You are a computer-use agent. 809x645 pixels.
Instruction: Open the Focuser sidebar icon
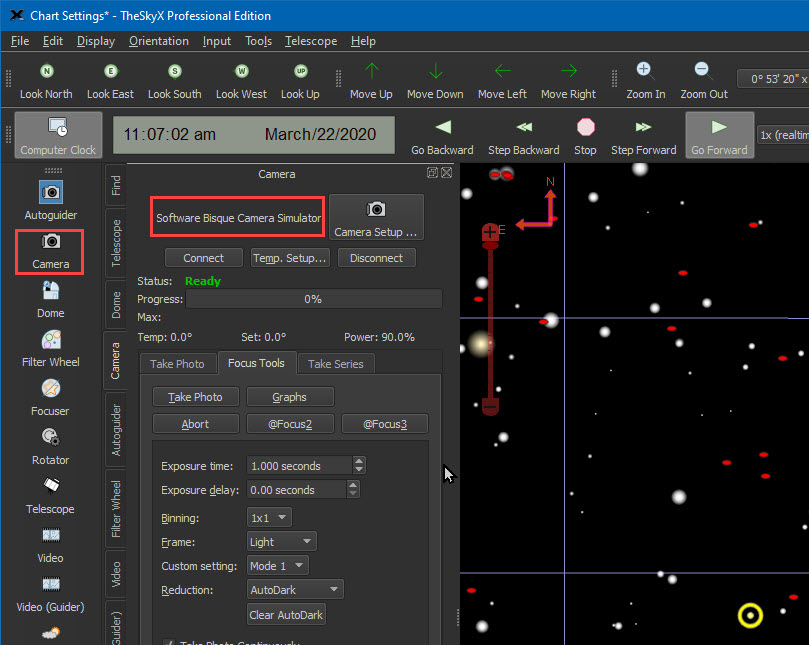click(x=51, y=388)
